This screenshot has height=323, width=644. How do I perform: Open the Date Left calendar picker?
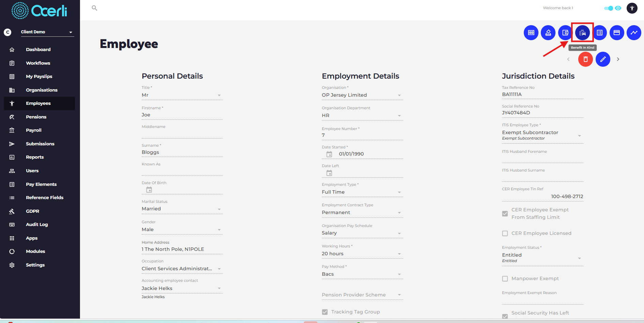(x=329, y=173)
